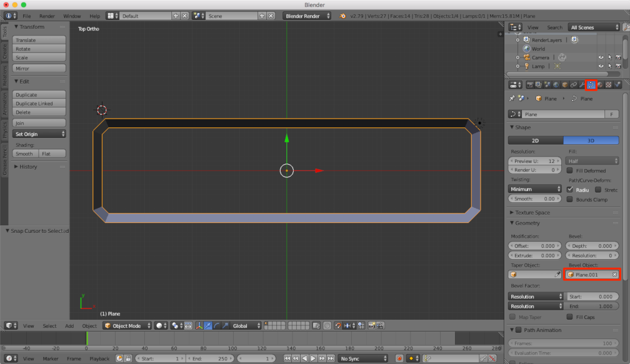Viewport: 630px width, 364px height.
Task: Open the Material properties tab
Action: click(600, 85)
